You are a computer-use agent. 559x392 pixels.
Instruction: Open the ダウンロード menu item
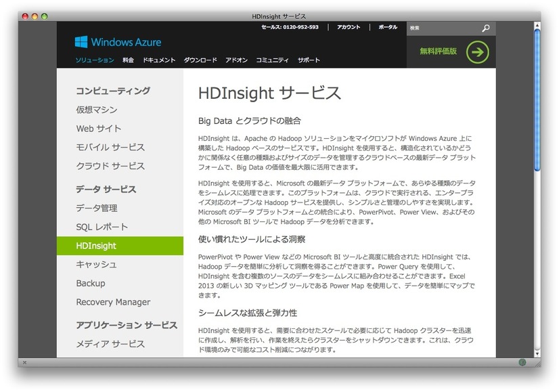tap(200, 60)
